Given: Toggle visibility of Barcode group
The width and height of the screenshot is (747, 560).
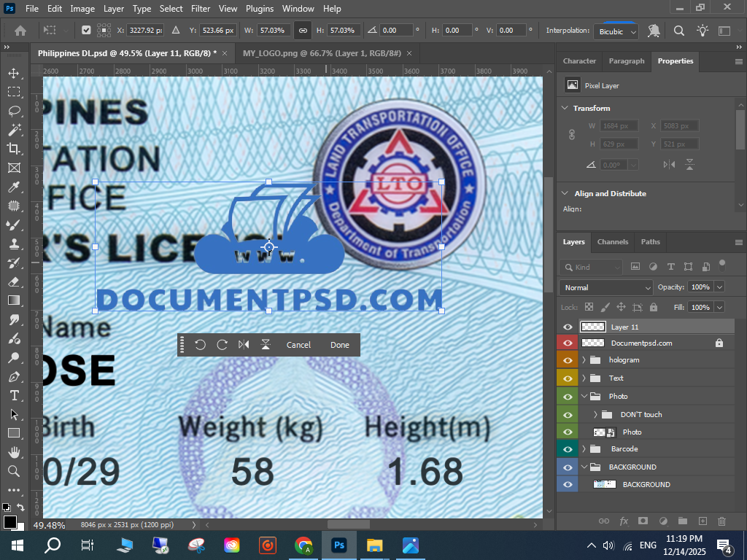Looking at the screenshot, I should 568,449.
